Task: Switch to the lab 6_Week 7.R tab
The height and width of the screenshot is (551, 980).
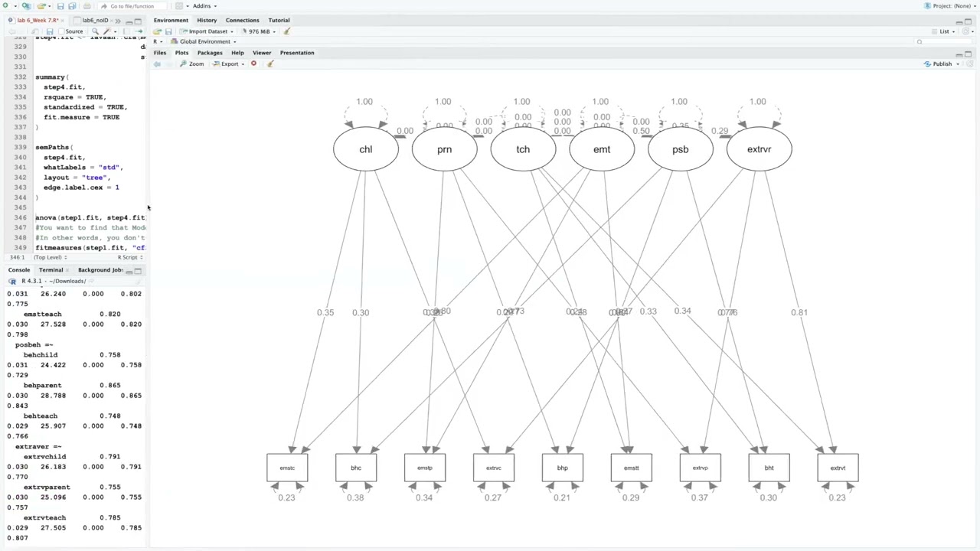Action: pyautogui.click(x=37, y=20)
